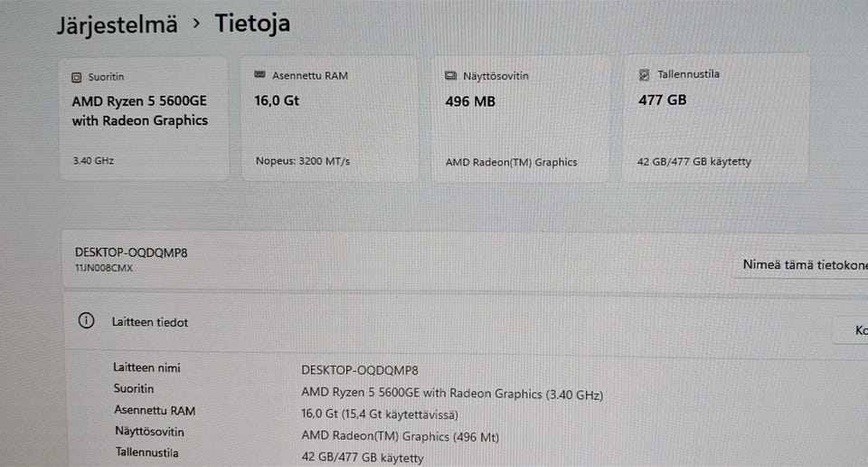Click Nopeus: 3200 MT/s text
This screenshot has width=868, height=467.
click(303, 161)
